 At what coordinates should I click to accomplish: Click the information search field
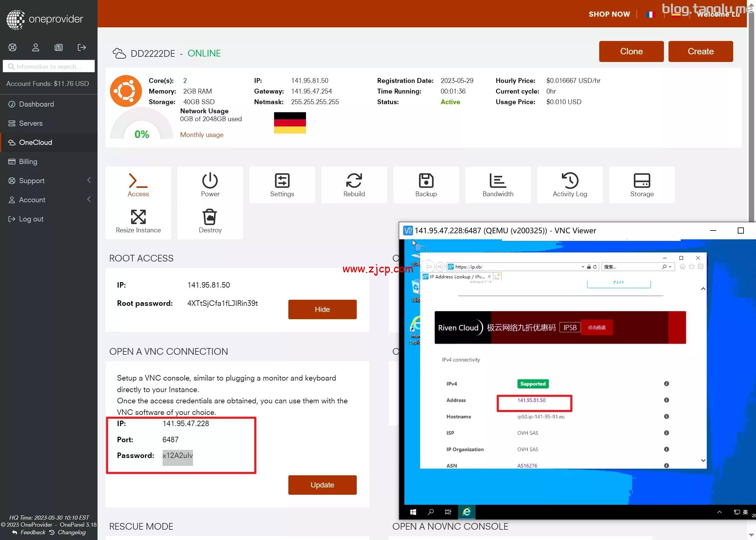(x=49, y=67)
